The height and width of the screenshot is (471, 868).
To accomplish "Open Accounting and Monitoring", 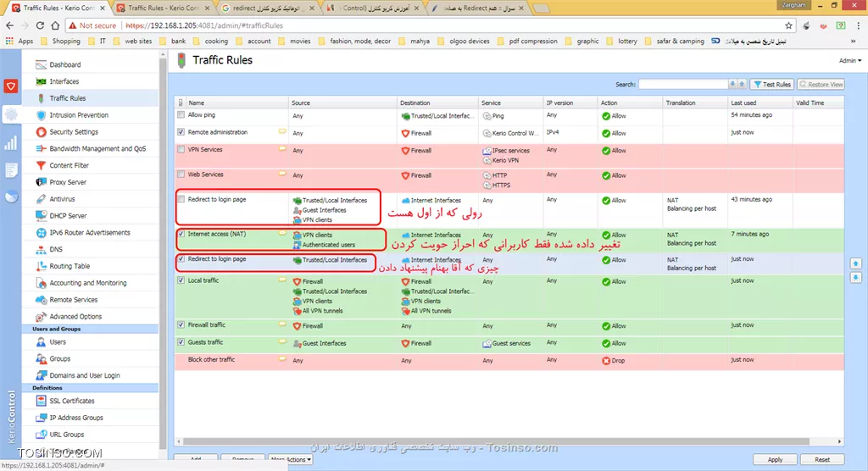I will pyautogui.click(x=88, y=283).
